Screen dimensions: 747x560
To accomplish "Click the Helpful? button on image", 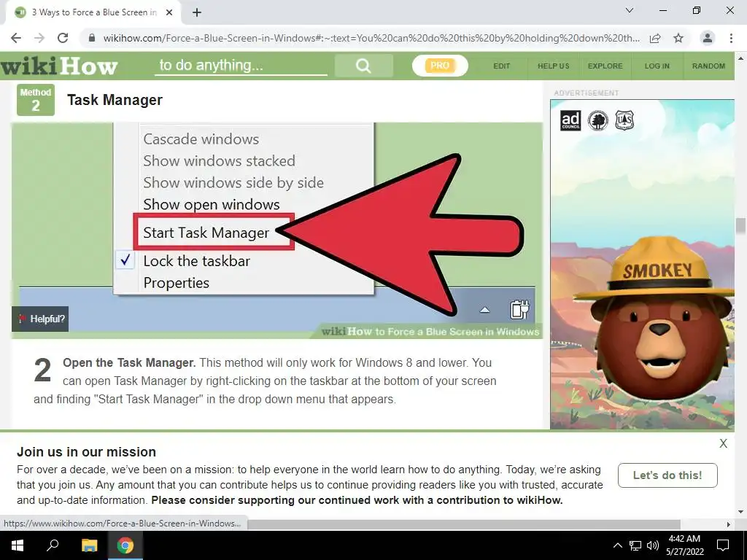I will click(x=41, y=319).
